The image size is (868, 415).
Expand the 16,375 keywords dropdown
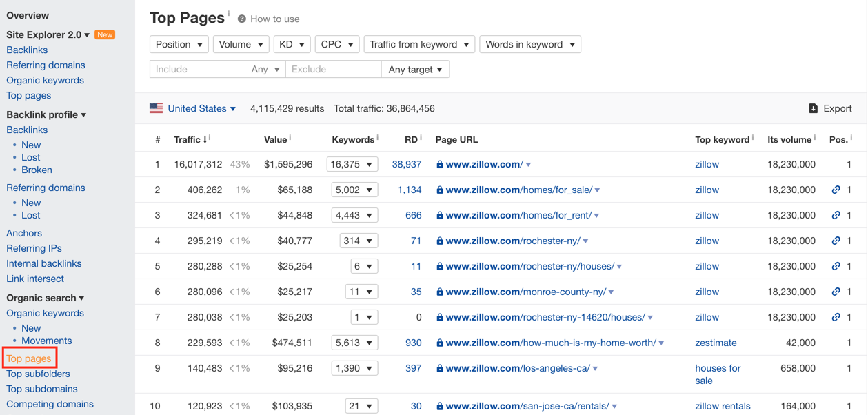[352, 164]
